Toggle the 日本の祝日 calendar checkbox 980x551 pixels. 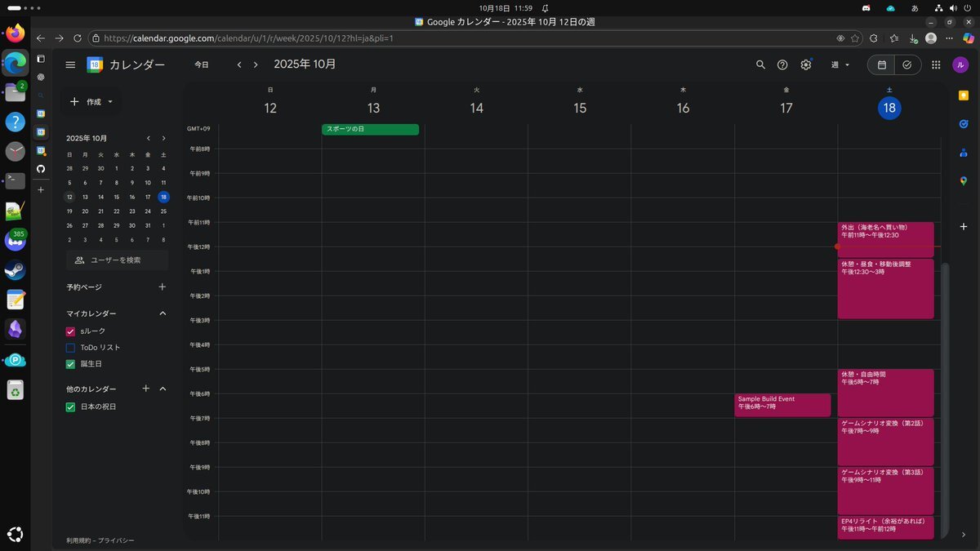click(x=70, y=407)
